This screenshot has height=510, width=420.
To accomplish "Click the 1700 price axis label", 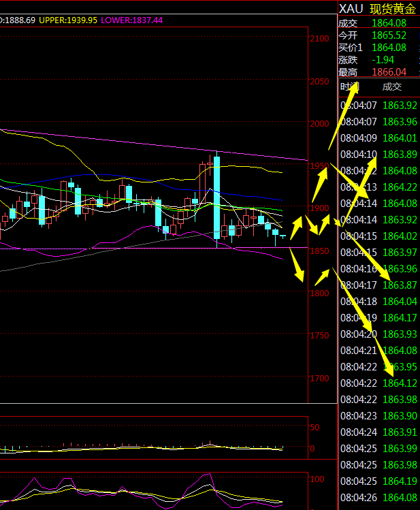I will (319, 379).
